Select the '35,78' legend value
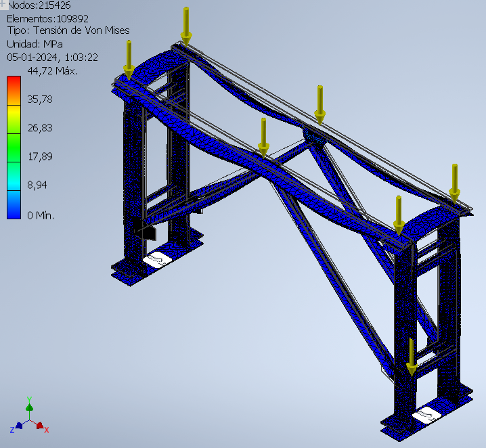 point(40,99)
